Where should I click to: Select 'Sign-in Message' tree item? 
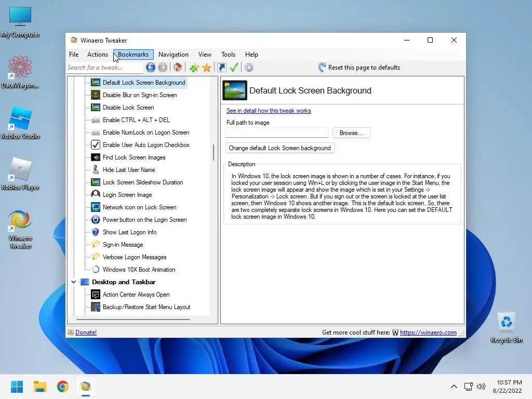[123, 245]
